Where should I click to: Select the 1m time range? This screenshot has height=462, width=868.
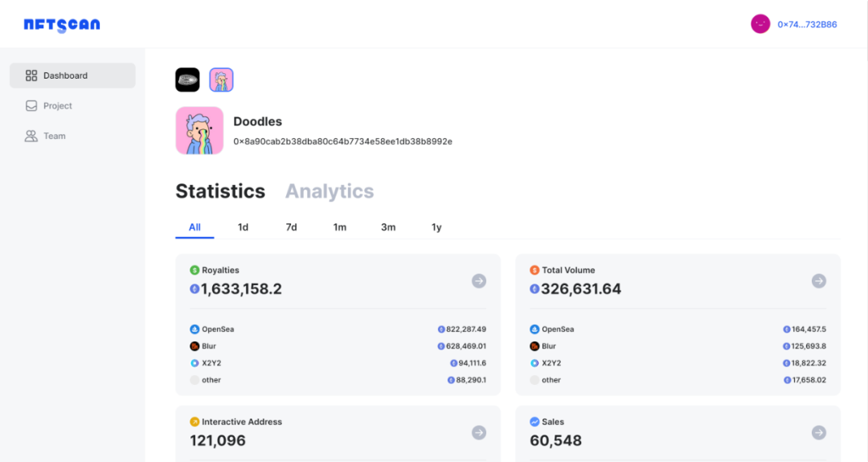click(x=340, y=227)
